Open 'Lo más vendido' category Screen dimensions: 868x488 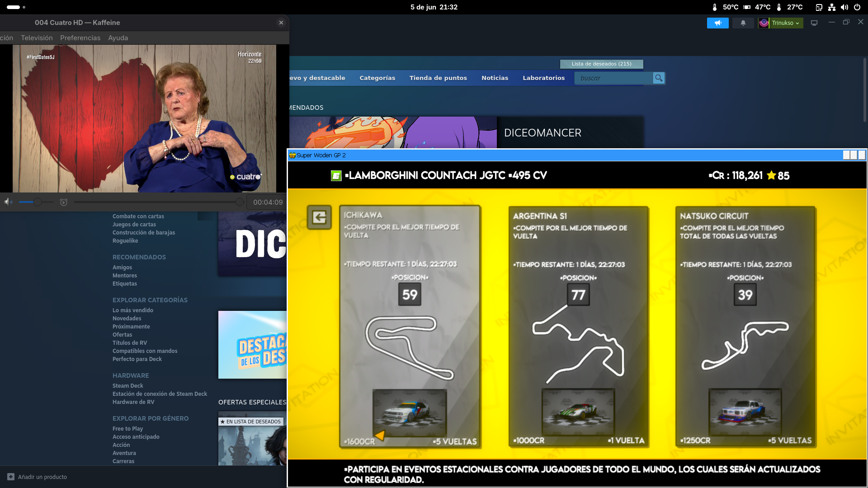pyautogui.click(x=133, y=310)
